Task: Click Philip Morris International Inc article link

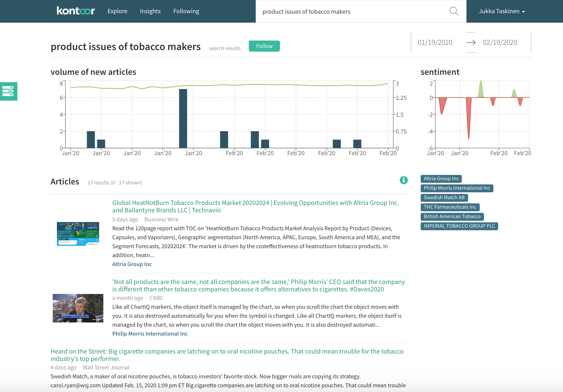Action: [x=150, y=334]
